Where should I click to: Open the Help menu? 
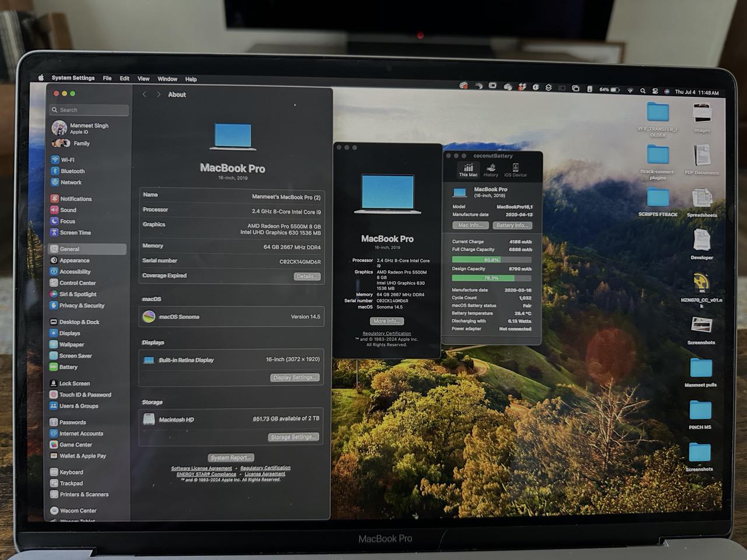[191, 79]
